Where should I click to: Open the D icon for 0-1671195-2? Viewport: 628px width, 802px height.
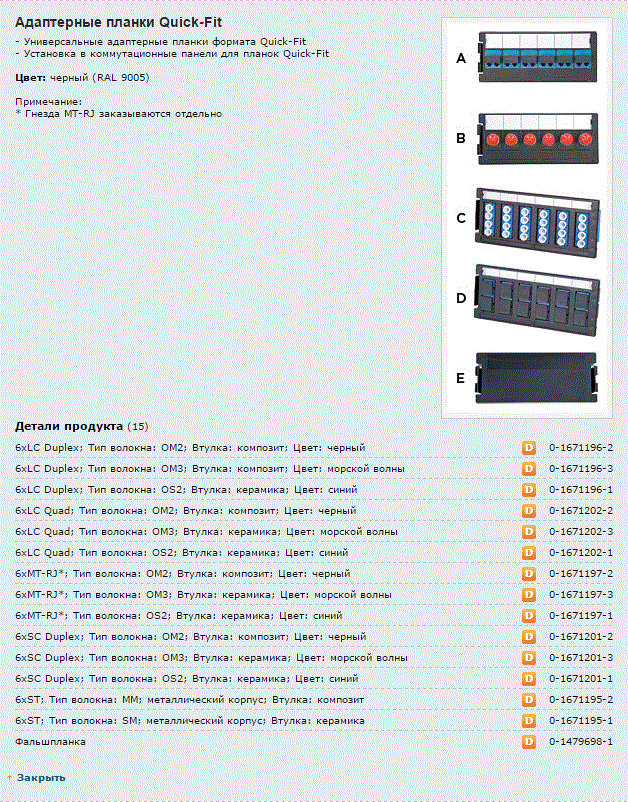click(x=529, y=700)
